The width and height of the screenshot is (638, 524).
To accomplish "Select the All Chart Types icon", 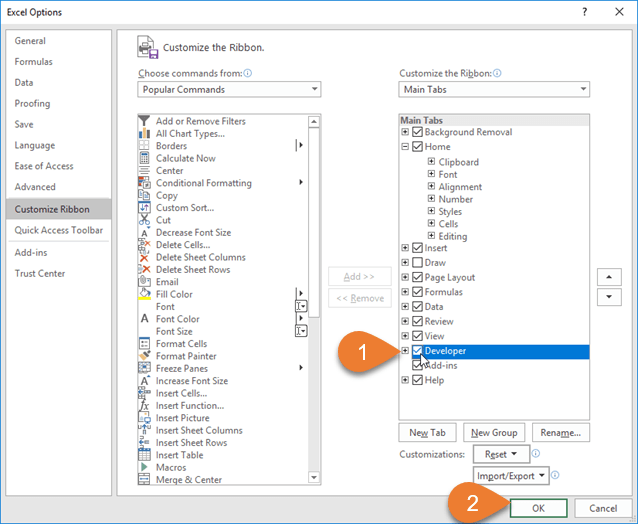I will coord(145,134).
